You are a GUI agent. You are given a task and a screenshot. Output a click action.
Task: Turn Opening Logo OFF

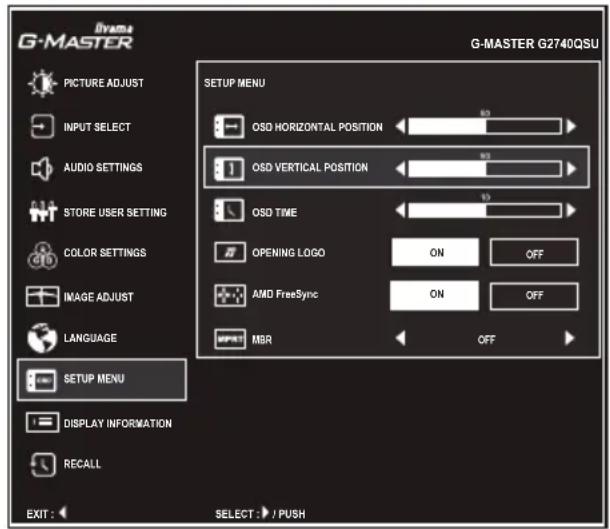(534, 253)
